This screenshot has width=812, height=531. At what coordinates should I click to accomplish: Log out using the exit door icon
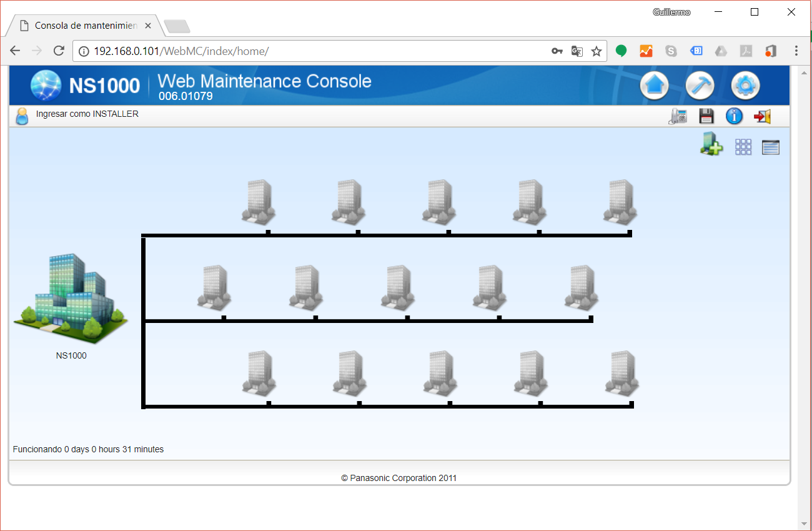pos(762,116)
